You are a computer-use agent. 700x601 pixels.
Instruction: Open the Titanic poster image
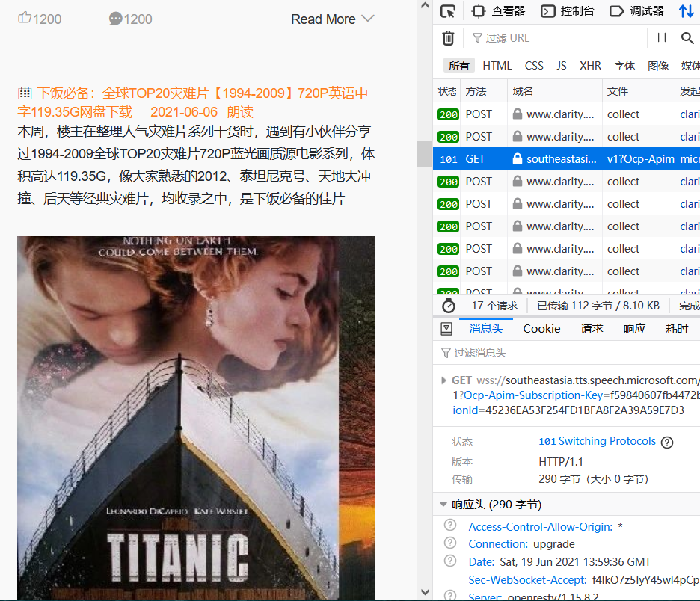[196, 418]
